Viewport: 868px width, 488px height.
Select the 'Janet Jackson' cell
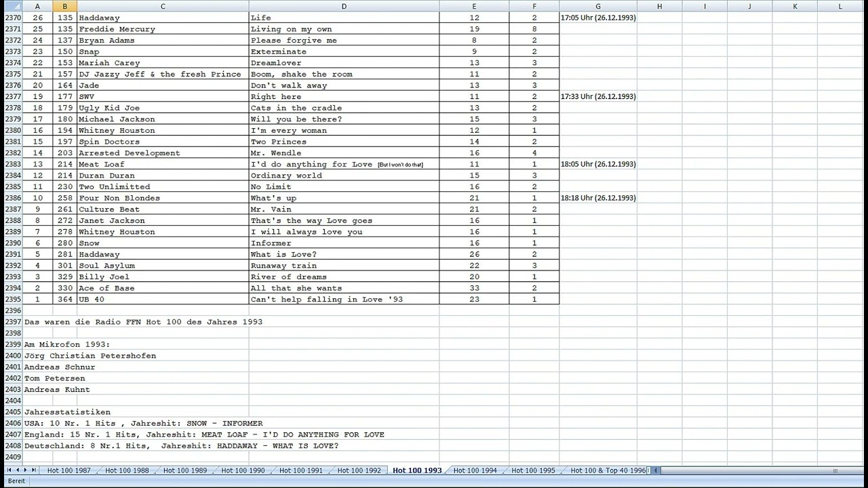coord(163,221)
